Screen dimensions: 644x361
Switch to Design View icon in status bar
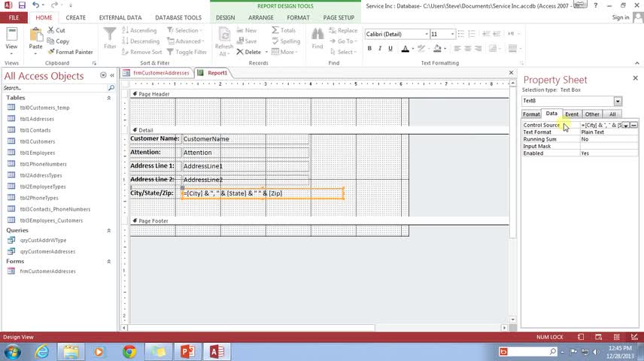(634, 337)
